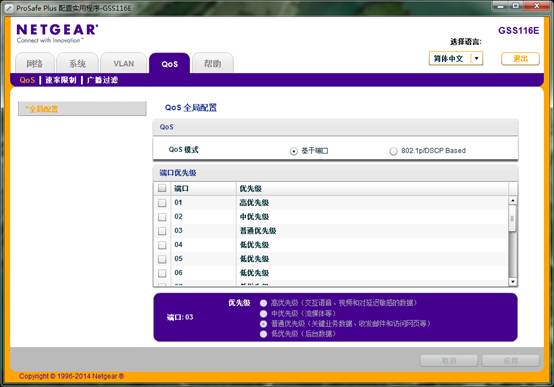Choose the 高优先级 priority radio button

point(263,303)
